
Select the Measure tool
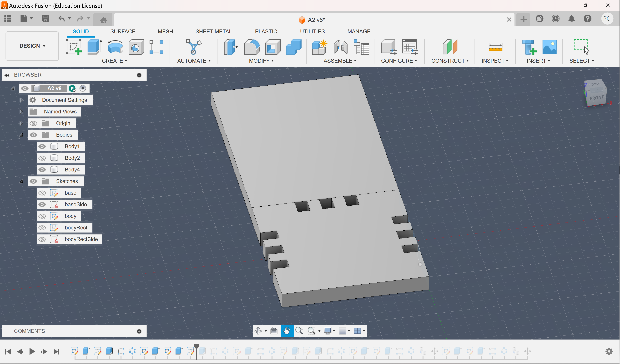click(x=495, y=47)
